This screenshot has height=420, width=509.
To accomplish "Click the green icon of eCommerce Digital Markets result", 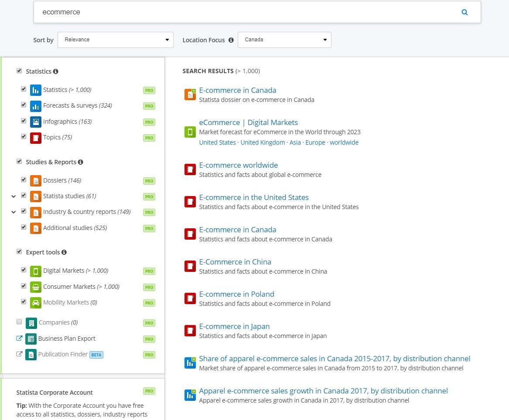I will pos(190,132).
